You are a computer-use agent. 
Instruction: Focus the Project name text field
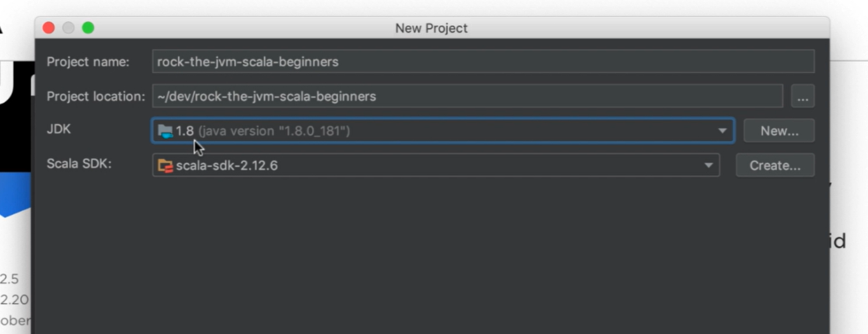click(483, 62)
